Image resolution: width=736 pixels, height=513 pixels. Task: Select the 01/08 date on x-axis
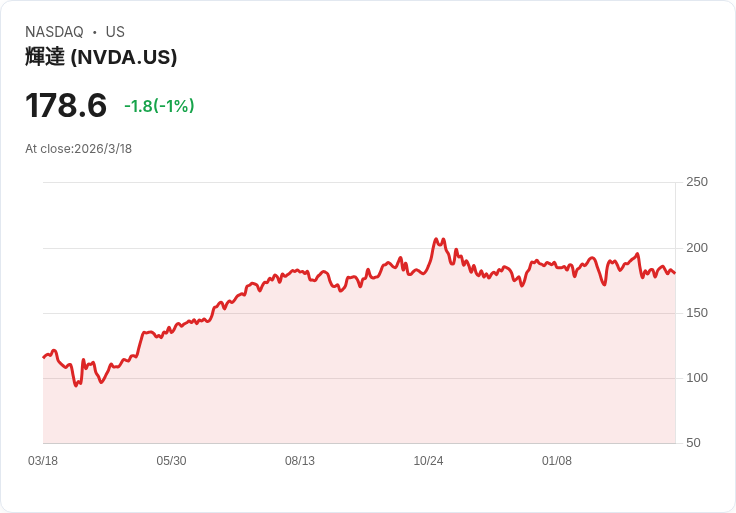pyautogui.click(x=557, y=461)
